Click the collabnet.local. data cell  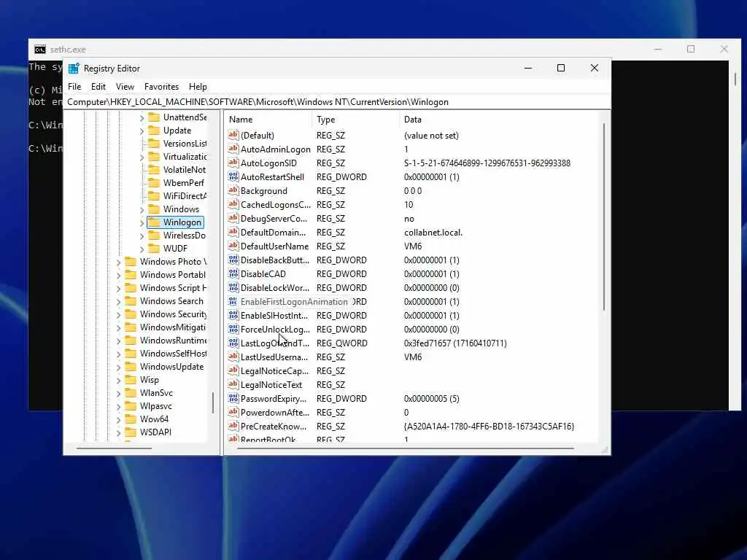[433, 233]
